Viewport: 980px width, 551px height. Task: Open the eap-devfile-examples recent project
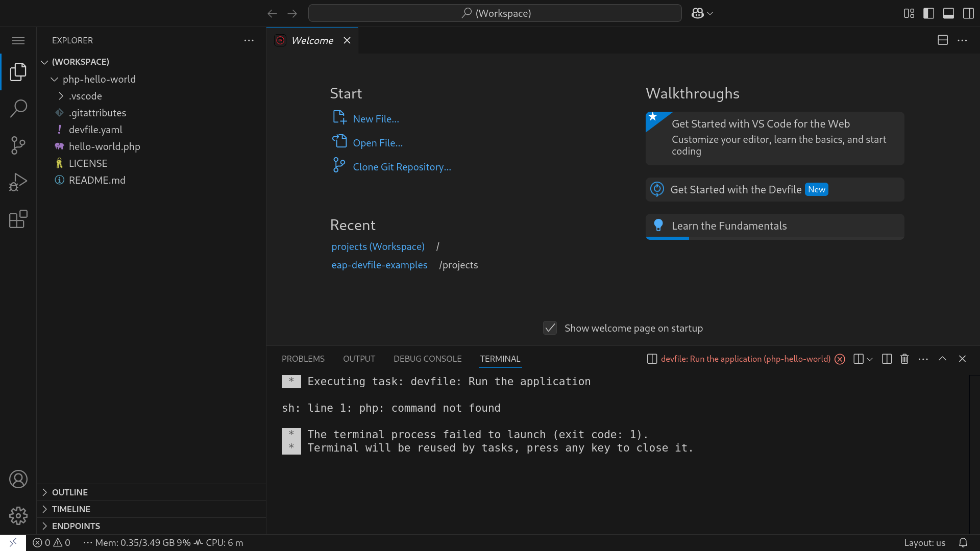pyautogui.click(x=379, y=265)
